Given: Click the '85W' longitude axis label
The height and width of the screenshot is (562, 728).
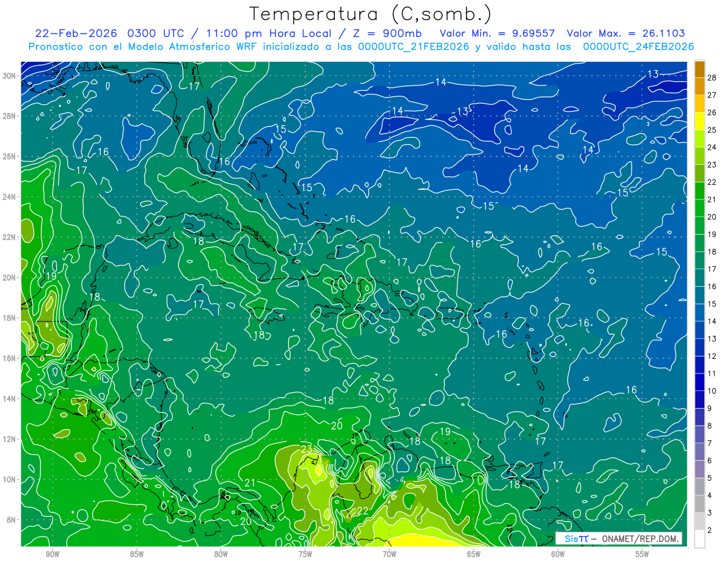Looking at the screenshot, I should pyautogui.click(x=136, y=554).
